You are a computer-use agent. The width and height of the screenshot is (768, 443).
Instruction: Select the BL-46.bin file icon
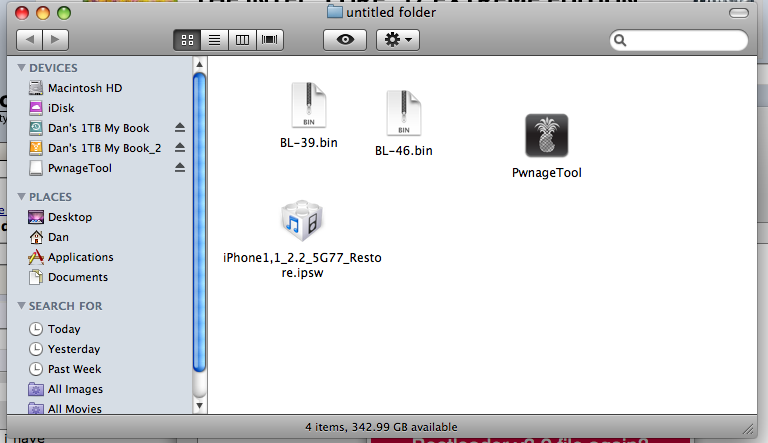coord(404,113)
